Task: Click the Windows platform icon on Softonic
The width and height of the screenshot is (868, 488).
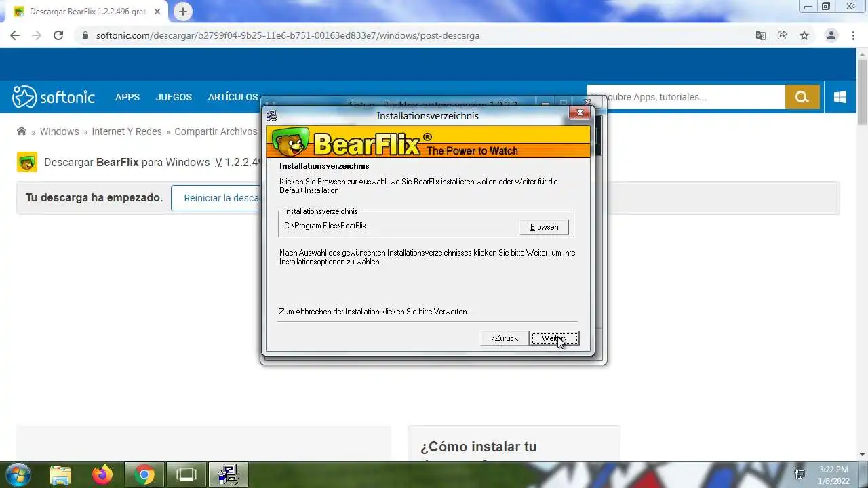Action: point(840,97)
